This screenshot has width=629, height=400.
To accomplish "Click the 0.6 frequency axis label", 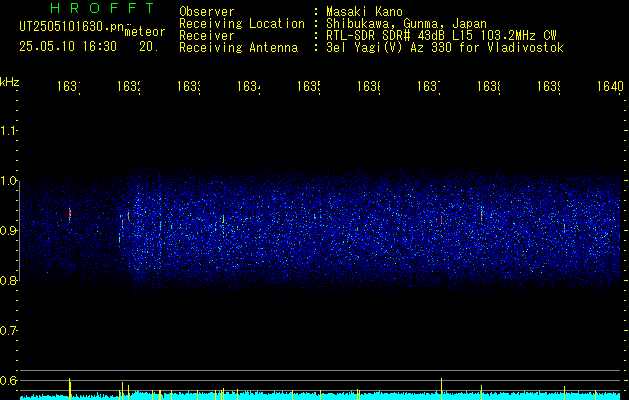I will click(8, 380).
